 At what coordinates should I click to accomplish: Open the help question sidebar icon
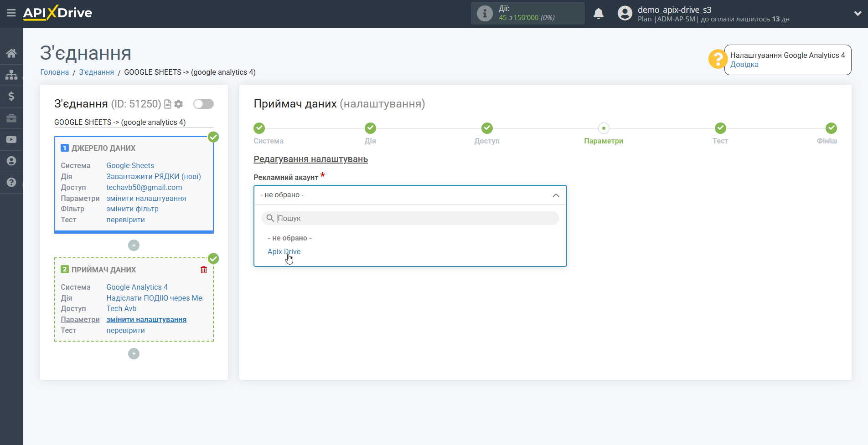click(x=11, y=182)
